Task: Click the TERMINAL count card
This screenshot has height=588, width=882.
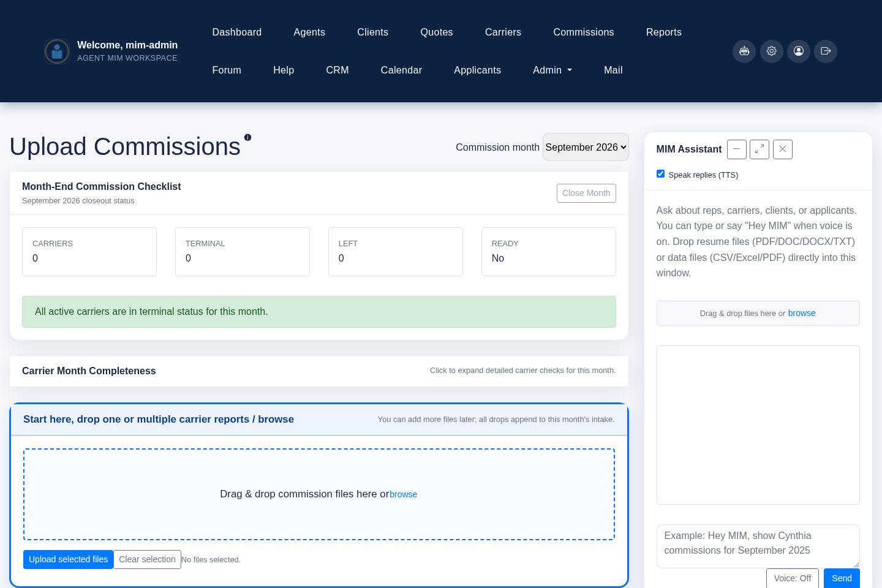Action: 243,252
